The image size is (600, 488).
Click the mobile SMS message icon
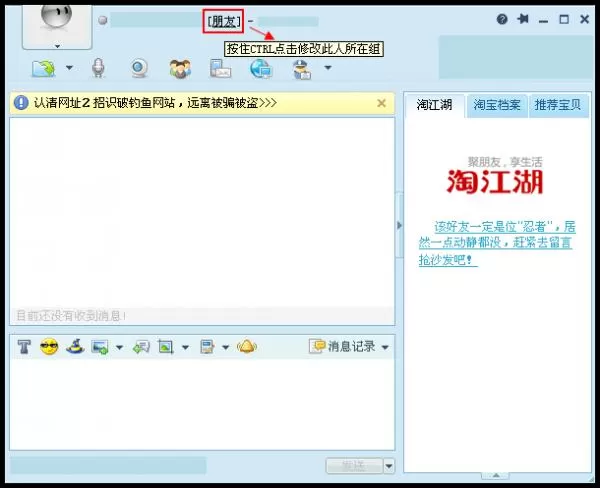pyautogui.click(x=220, y=69)
